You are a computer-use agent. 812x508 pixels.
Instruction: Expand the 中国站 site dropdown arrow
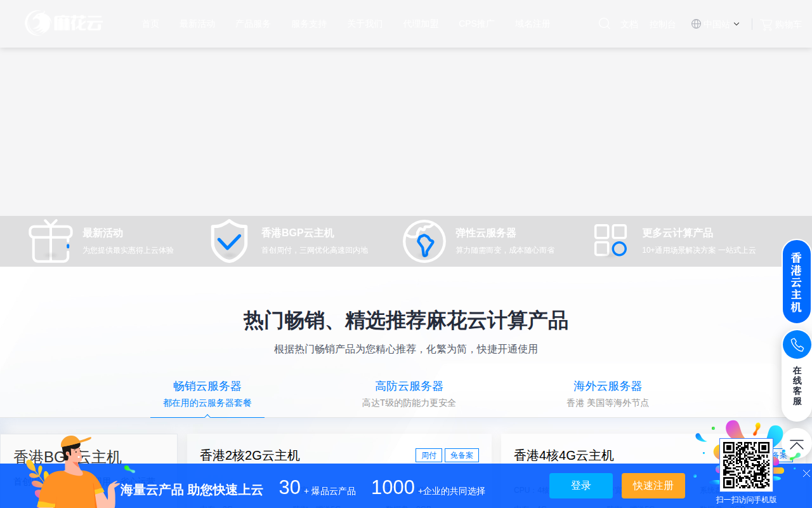[x=737, y=24]
